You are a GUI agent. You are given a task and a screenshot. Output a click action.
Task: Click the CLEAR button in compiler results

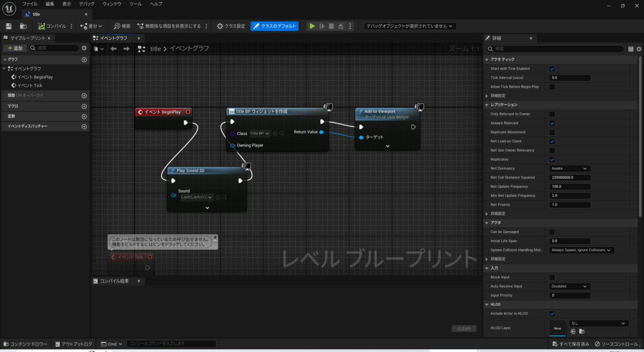(464, 328)
